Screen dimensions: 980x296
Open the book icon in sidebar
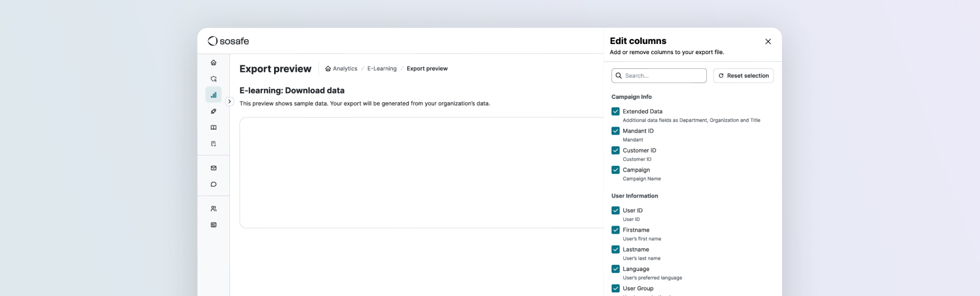point(213,128)
